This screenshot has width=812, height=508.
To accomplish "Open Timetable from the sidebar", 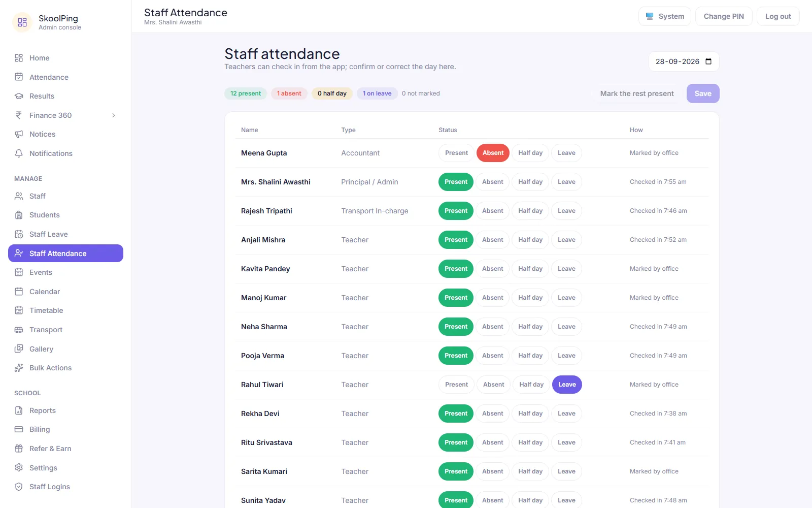I will tap(65, 310).
